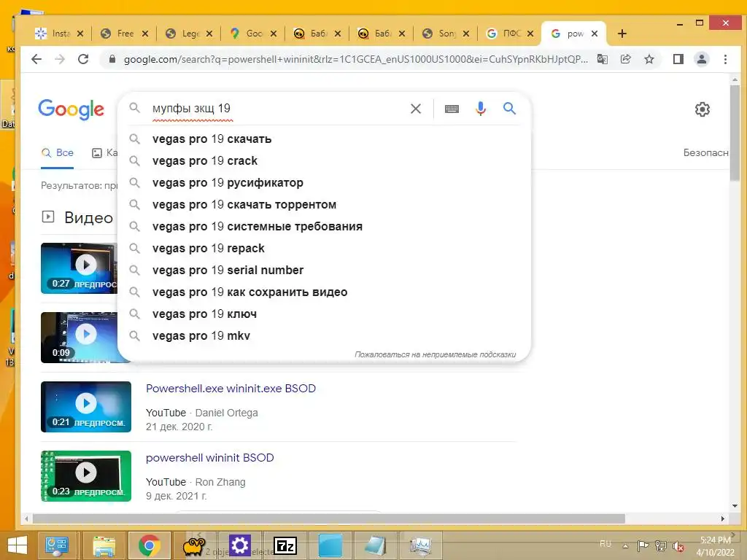Open Google search settings gear
Screen dimensions: 747x560
[703, 109]
